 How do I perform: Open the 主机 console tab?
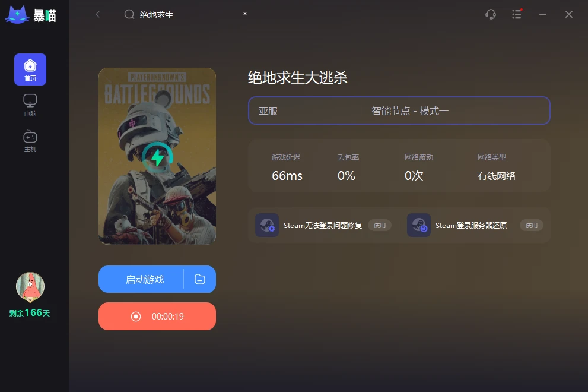(x=30, y=141)
